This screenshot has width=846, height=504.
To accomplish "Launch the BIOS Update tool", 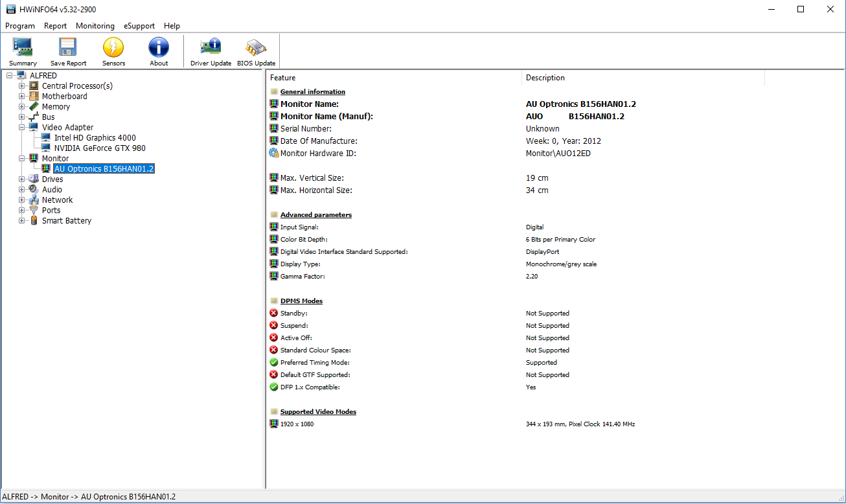I will click(256, 51).
